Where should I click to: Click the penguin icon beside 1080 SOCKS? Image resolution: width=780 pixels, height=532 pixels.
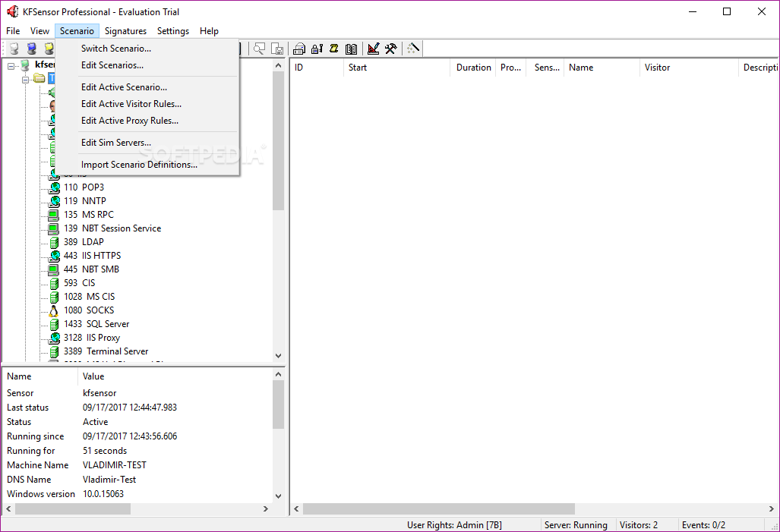pos(53,310)
